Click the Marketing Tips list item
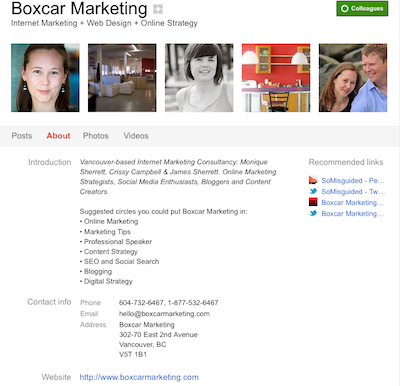Screen dimensions: 400x386 coord(105,232)
